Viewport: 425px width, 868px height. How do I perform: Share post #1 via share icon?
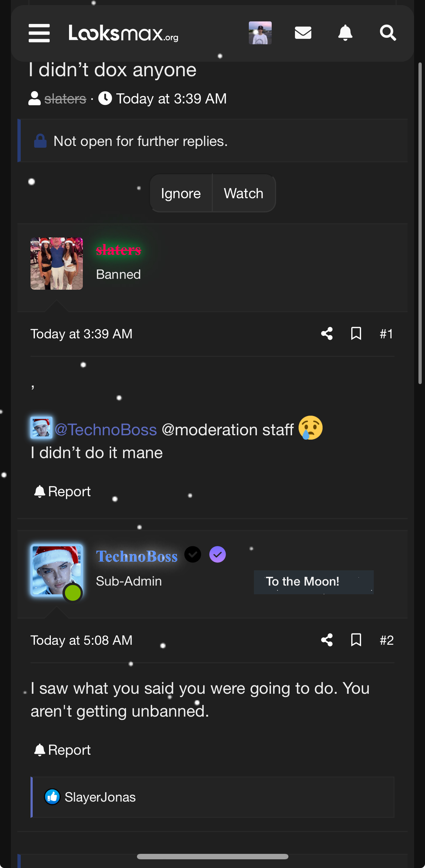pos(327,334)
